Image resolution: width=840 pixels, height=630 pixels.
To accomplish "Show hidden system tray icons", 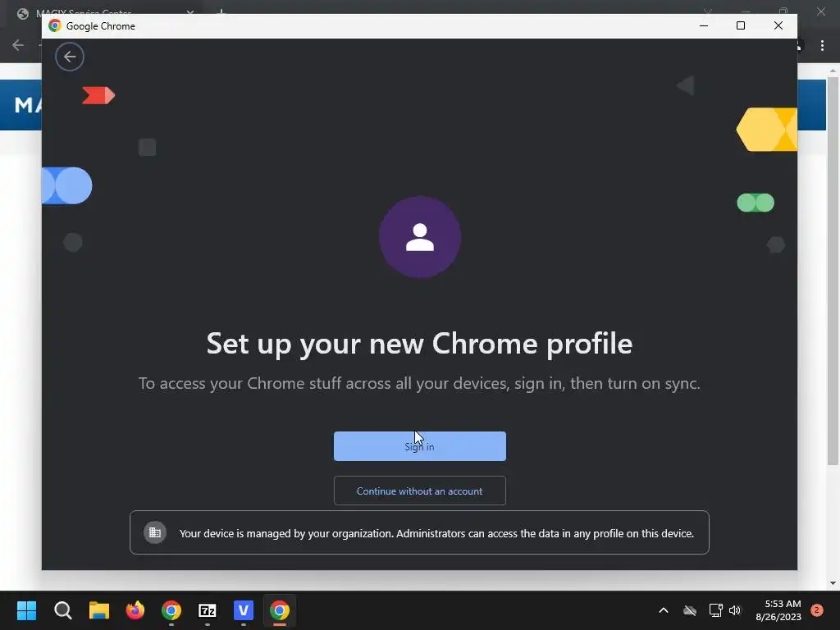I will coord(663,610).
